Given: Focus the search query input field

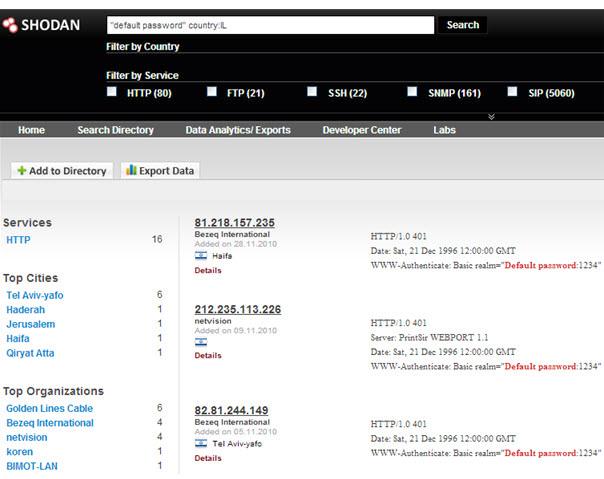Looking at the screenshot, I should coord(270,25).
